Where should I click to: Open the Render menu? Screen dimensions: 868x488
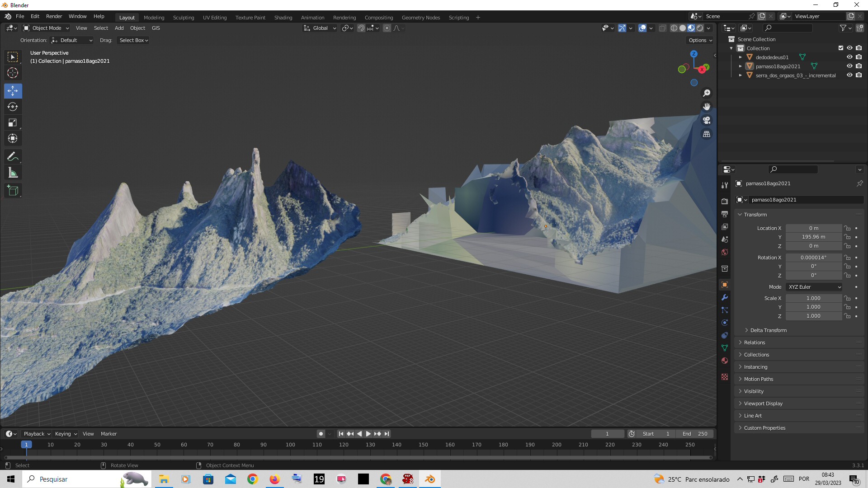coord(54,16)
